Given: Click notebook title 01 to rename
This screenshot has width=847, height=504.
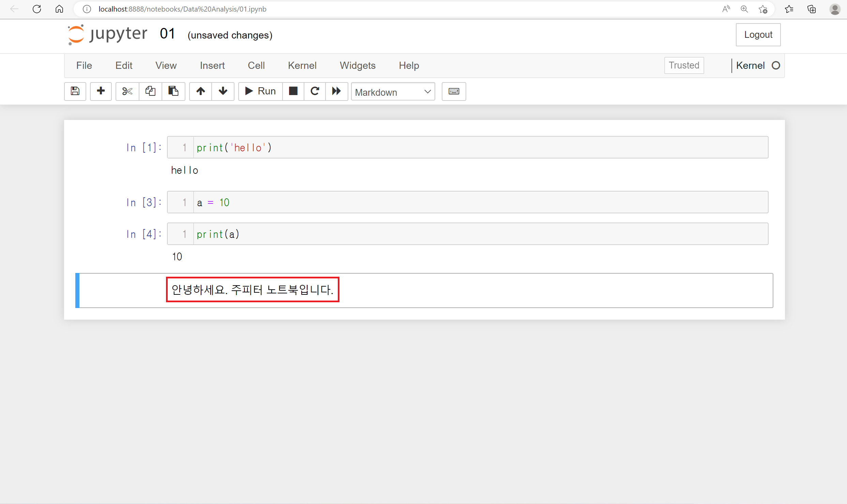Looking at the screenshot, I should point(167,34).
